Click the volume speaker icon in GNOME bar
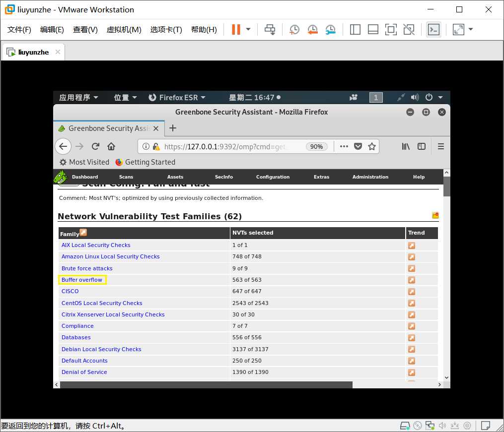The width and height of the screenshot is (504, 432). point(415,97)
